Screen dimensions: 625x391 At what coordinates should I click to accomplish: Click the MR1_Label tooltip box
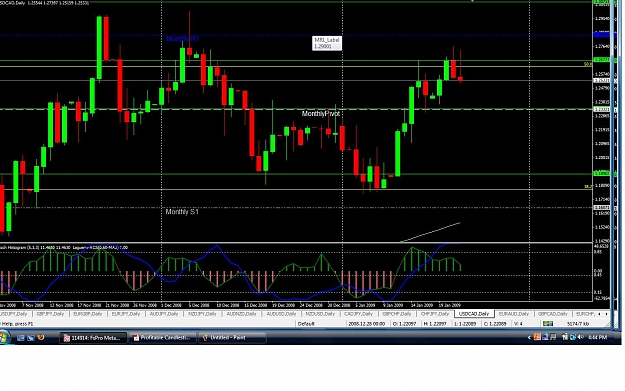click(327, 43)
